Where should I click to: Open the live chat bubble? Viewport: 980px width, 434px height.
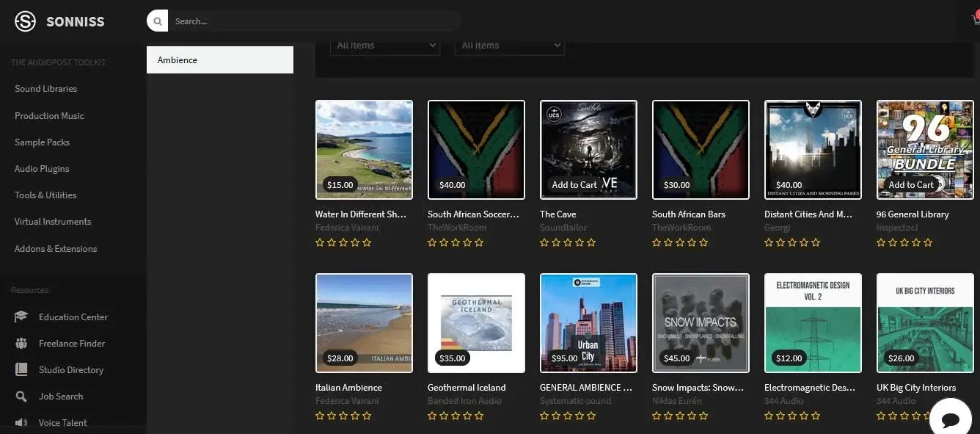coord(951,419)
